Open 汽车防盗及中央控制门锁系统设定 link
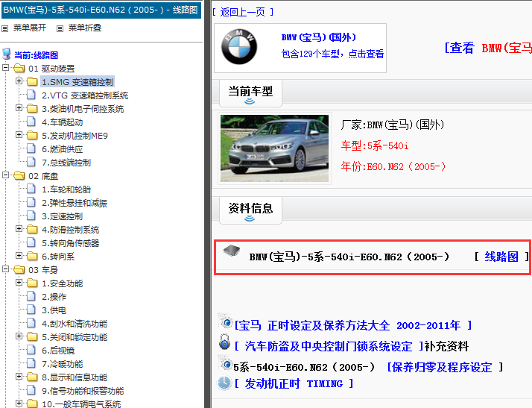The width and height of the screenshot is (532, 408). click(329, 346)
